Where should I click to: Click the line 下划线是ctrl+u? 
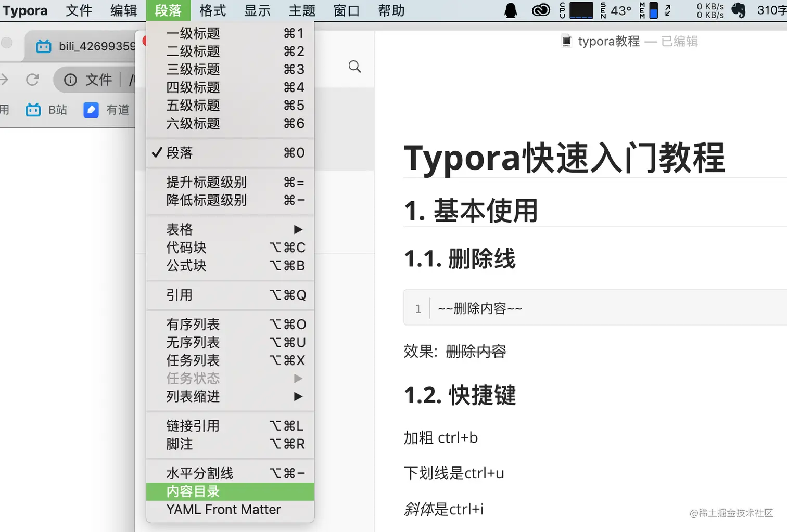click(454, 473)
